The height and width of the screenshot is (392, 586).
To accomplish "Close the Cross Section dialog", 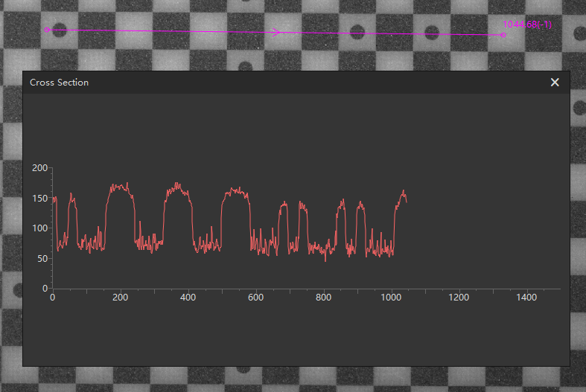I will pos(555,82).
